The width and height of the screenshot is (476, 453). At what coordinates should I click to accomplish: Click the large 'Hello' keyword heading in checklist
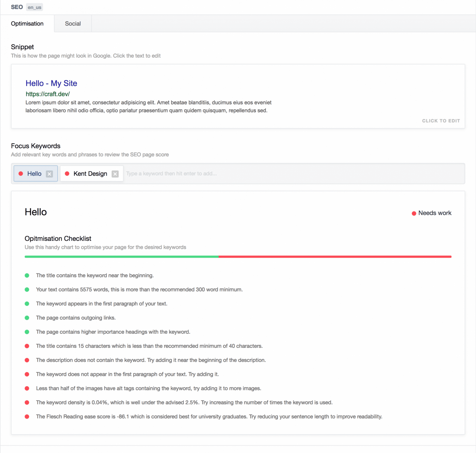tap(36, 212)
